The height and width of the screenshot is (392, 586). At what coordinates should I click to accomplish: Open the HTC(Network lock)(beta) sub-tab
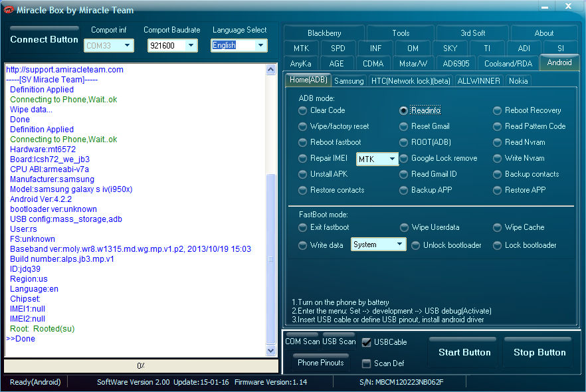(411, 80)
